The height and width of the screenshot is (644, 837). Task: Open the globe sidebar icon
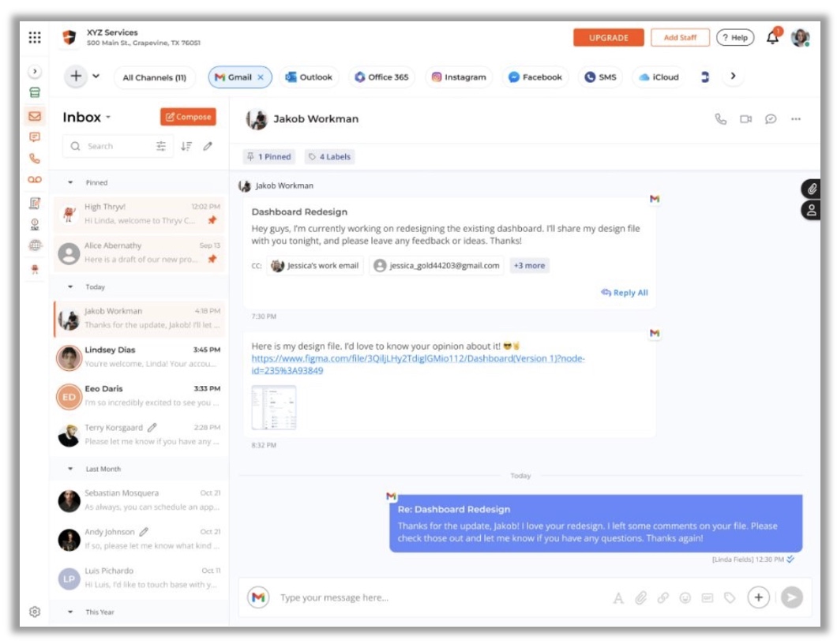coord(35,245)
